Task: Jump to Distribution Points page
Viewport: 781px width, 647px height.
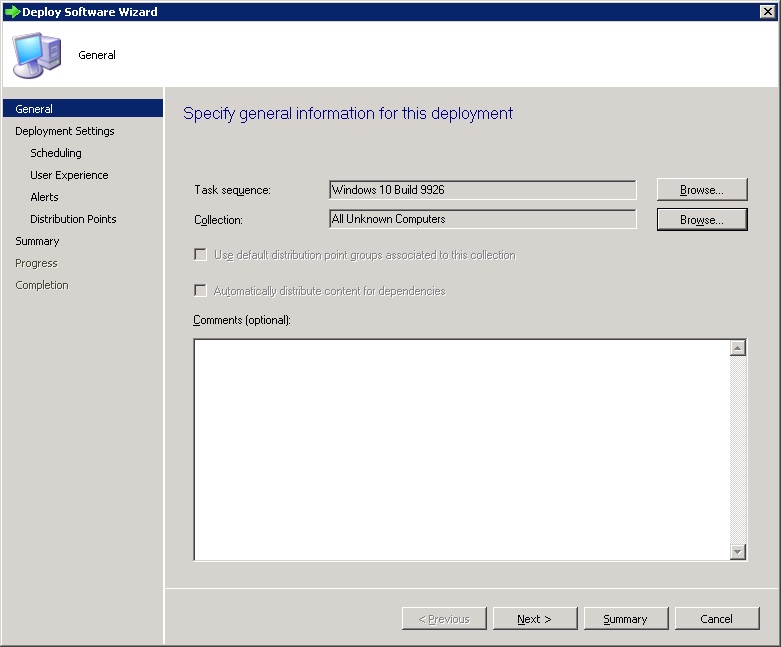Action: 73,219
